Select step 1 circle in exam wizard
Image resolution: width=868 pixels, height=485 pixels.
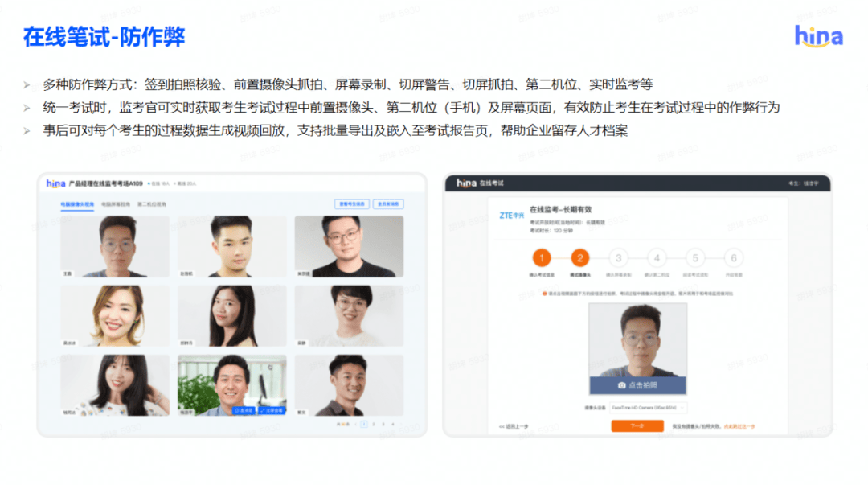pyautogui.click(x=542, y=257)
